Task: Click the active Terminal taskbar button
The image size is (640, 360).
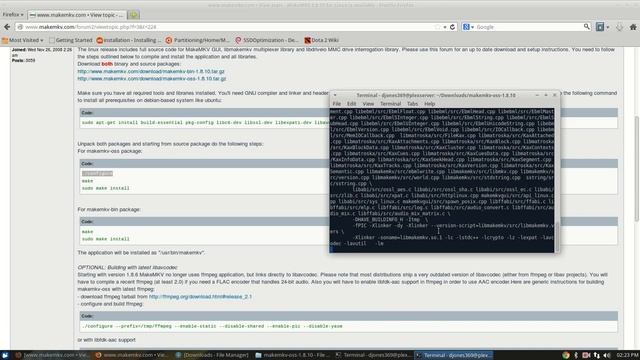Action: point(452,355)
